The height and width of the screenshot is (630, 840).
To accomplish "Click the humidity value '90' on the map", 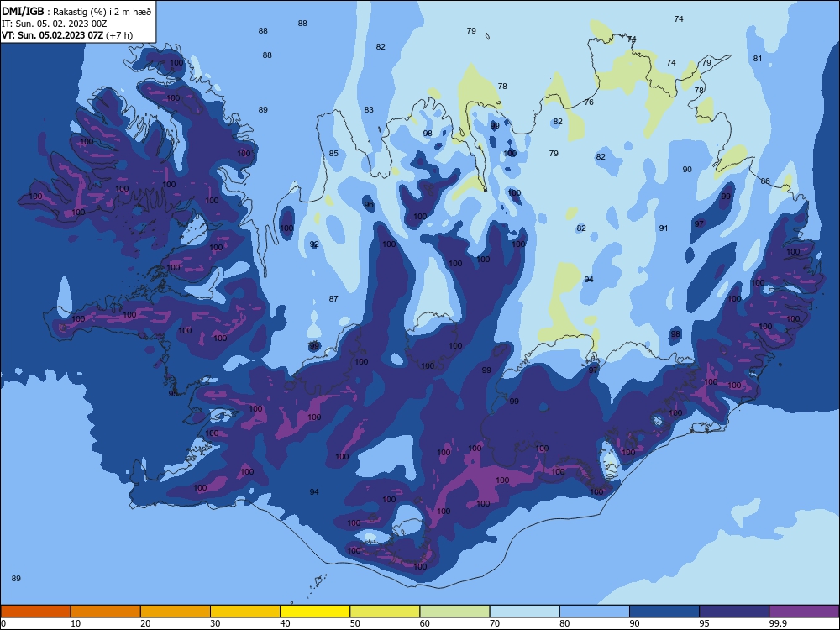I will tap(687, 170).
